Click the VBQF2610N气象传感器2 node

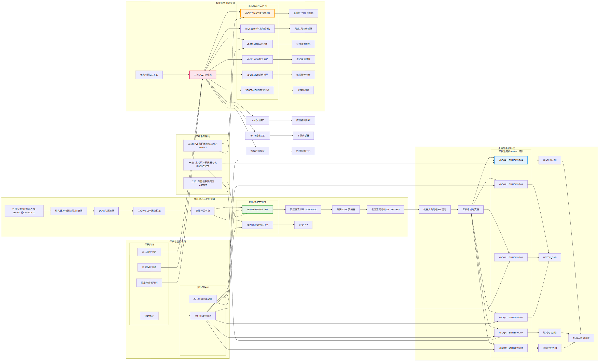click(257, 29)
